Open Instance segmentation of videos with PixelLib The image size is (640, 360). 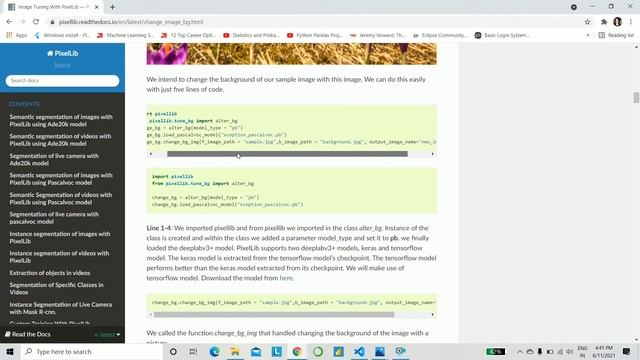pyautogui.click(x=59, y=257)
